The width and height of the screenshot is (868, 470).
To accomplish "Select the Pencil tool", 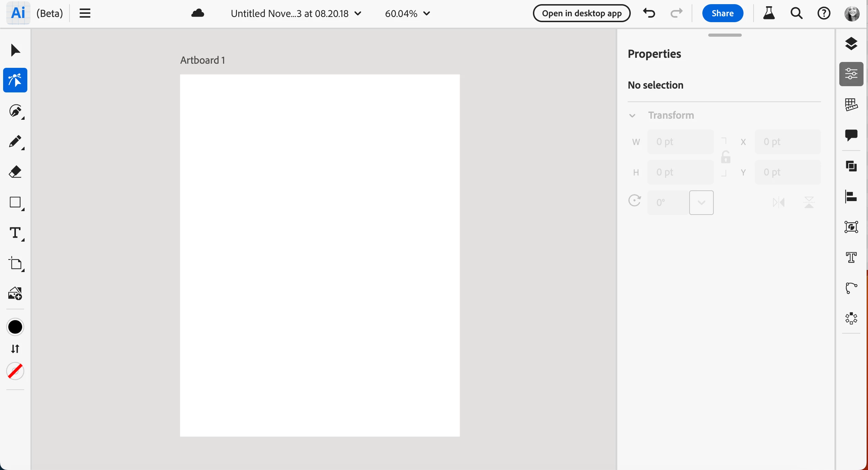I will coord(15,141).
